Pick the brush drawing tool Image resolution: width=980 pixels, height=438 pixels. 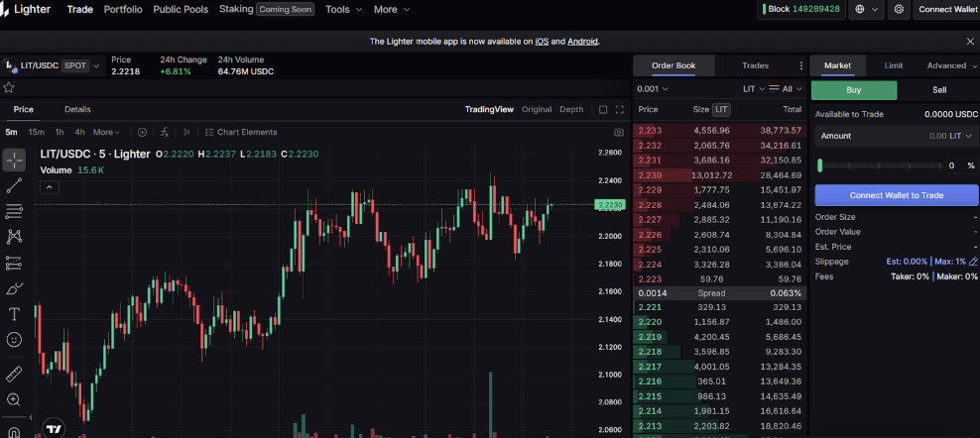pos(14,289)
